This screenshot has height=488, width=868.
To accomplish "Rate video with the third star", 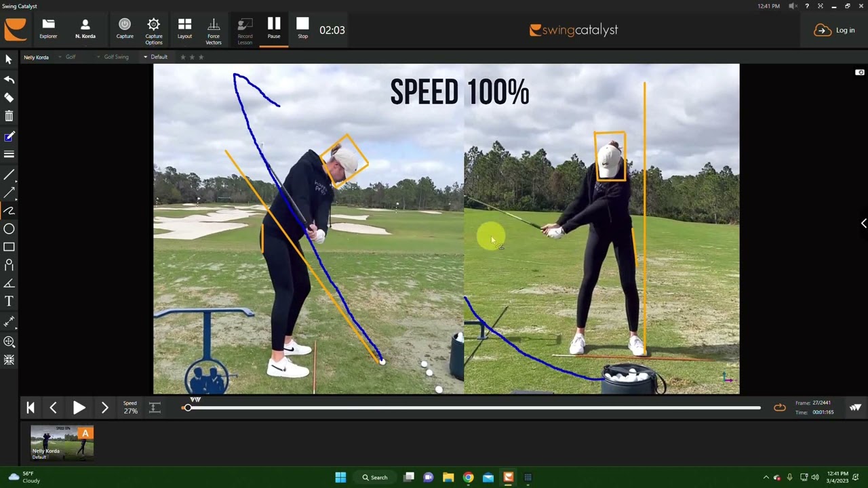I will [x=201, y=57].
